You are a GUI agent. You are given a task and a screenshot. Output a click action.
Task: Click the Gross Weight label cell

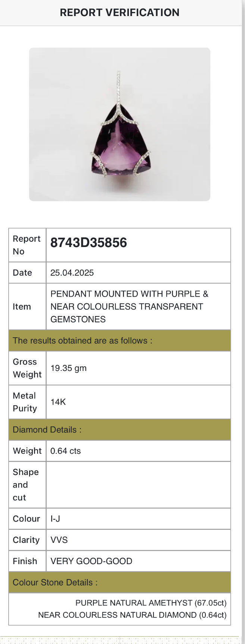tap(27, 368)
